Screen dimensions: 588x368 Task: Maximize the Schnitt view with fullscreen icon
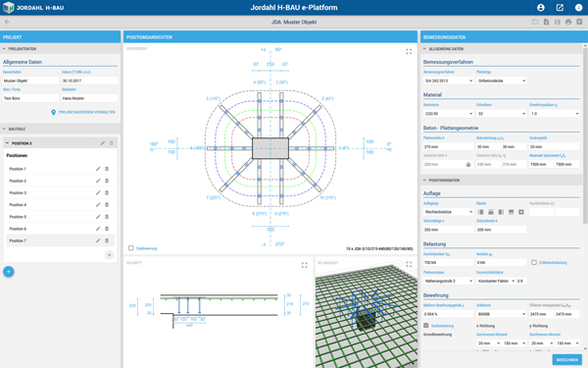pyautogui.click(x=305, y=265)
